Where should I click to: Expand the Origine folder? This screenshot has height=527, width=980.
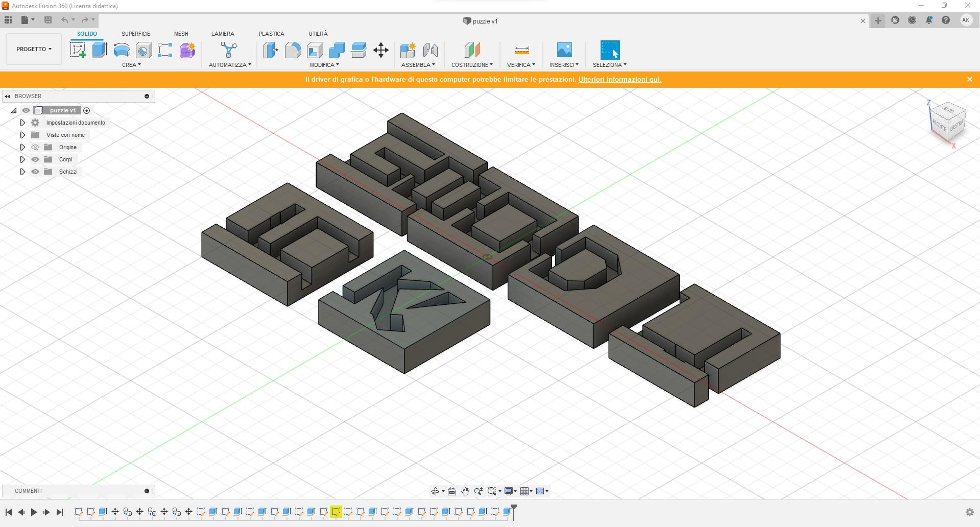[22, 147]
